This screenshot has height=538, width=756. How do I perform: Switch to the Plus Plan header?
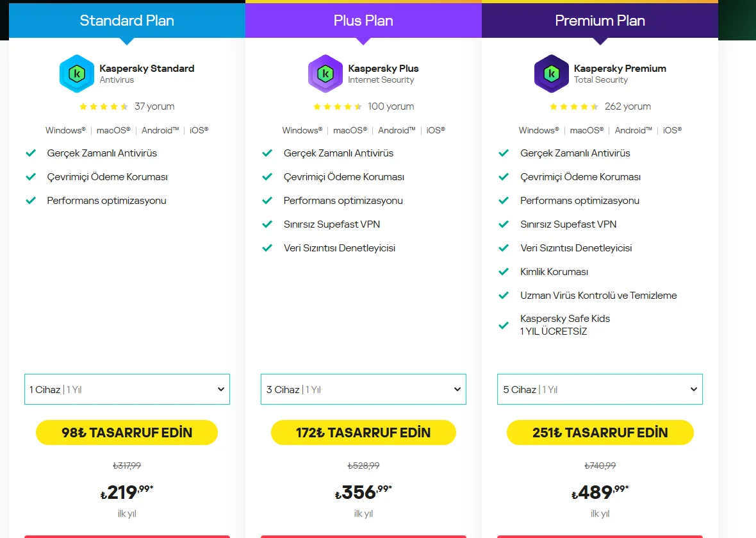[363, 21]
